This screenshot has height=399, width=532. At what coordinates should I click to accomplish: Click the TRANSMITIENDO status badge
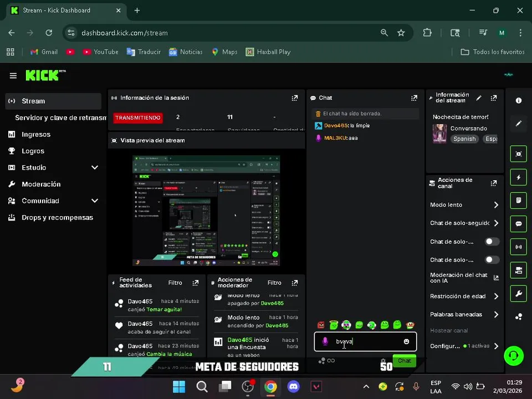[138, 117]
